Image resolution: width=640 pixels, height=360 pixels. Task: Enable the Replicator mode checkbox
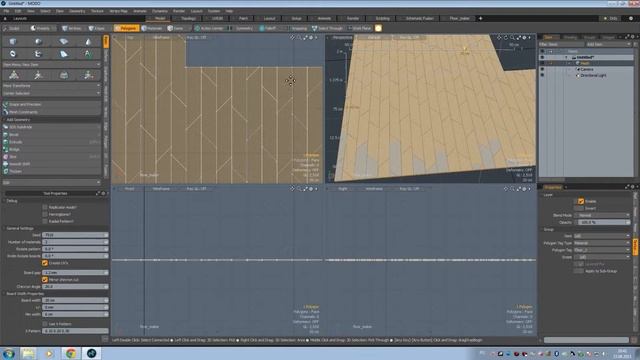45,207
